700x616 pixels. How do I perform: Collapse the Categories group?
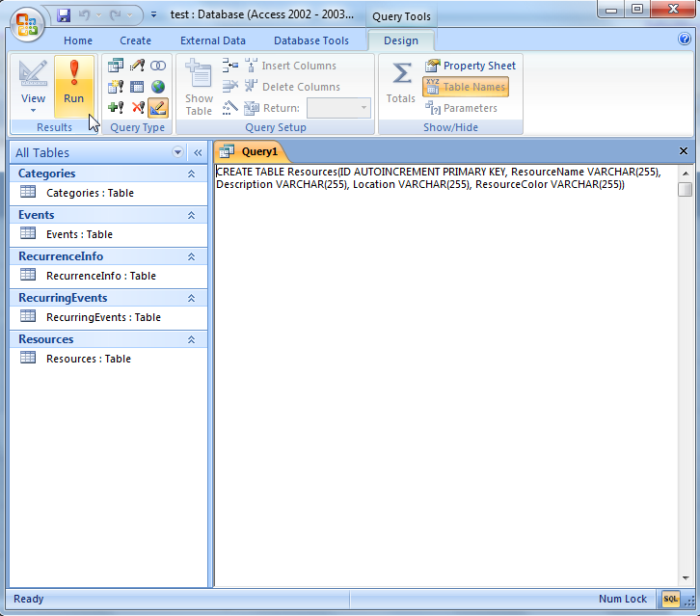[x=191, y=174]
